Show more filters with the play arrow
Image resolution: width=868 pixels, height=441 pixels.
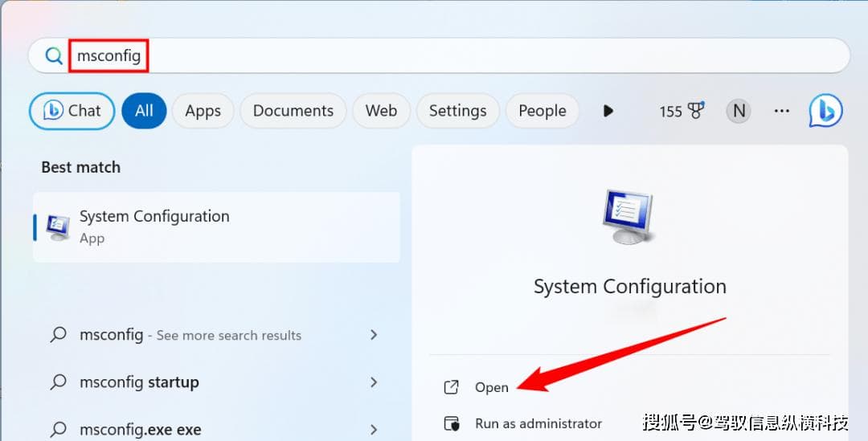tap(608, 111)
